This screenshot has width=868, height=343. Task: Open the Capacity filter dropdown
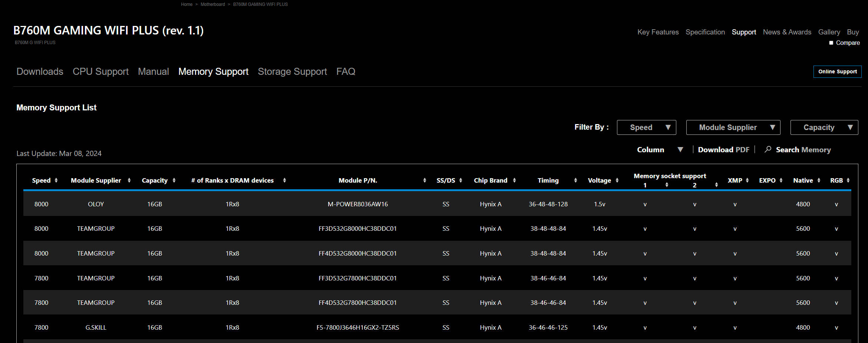(x=824, y=127)
